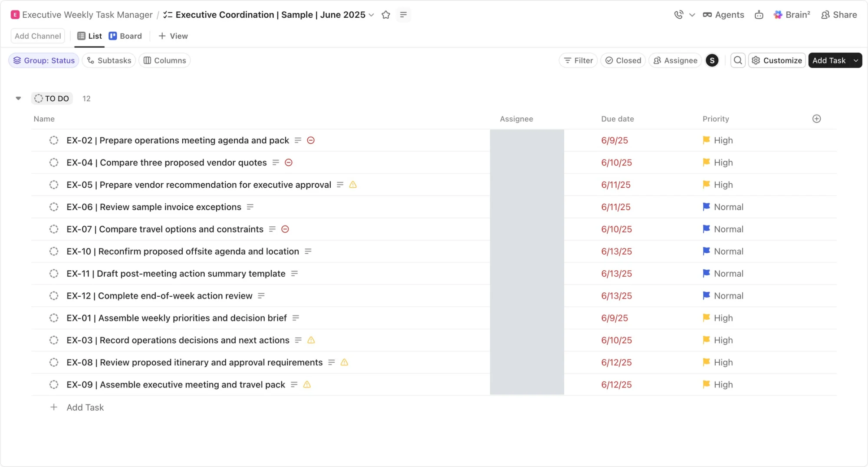Select the List view tab

[x=89, y=36]
